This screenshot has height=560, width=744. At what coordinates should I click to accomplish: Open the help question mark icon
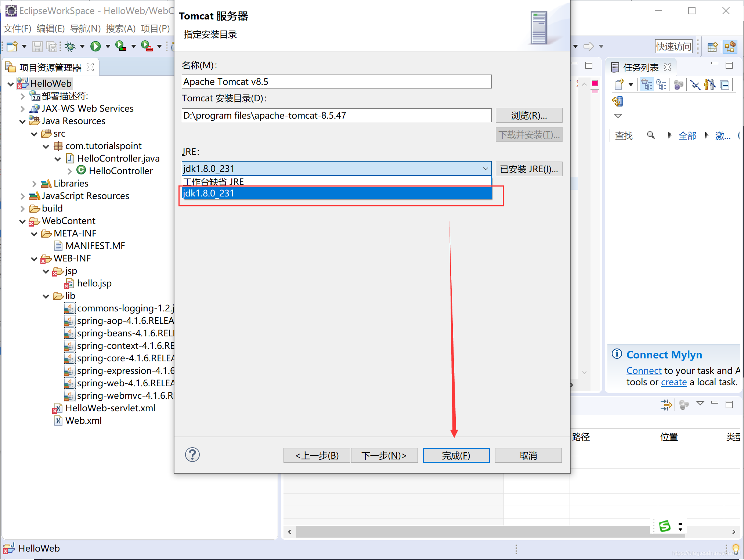192,455
